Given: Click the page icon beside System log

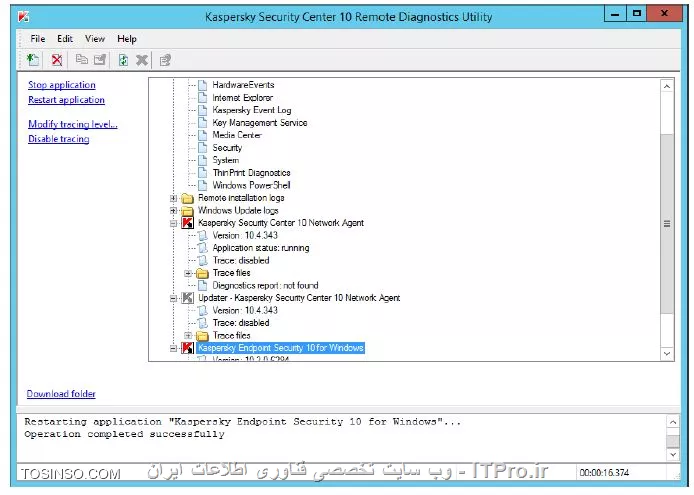Looking at the screenshot, I should coord(202,160).
